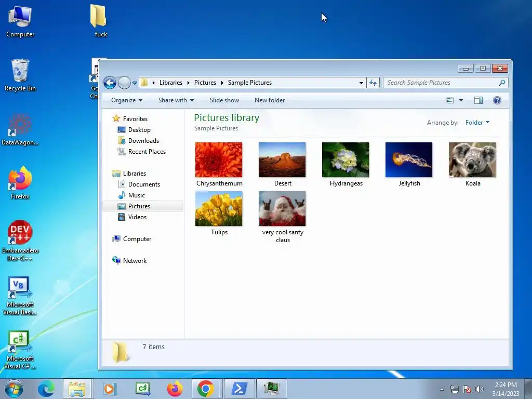Click Pictures in the address breadcrumb
Viewport: 532px width, 399px height.
(205, 83)
